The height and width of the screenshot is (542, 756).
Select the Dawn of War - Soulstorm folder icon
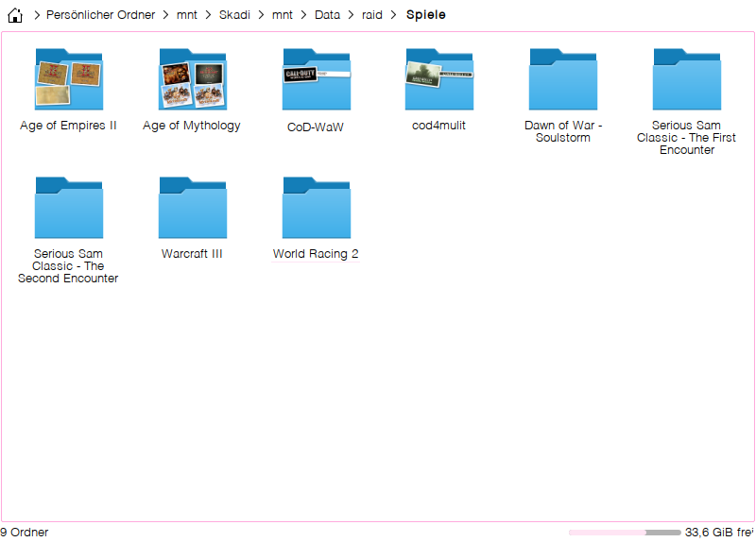pos(562,79)
